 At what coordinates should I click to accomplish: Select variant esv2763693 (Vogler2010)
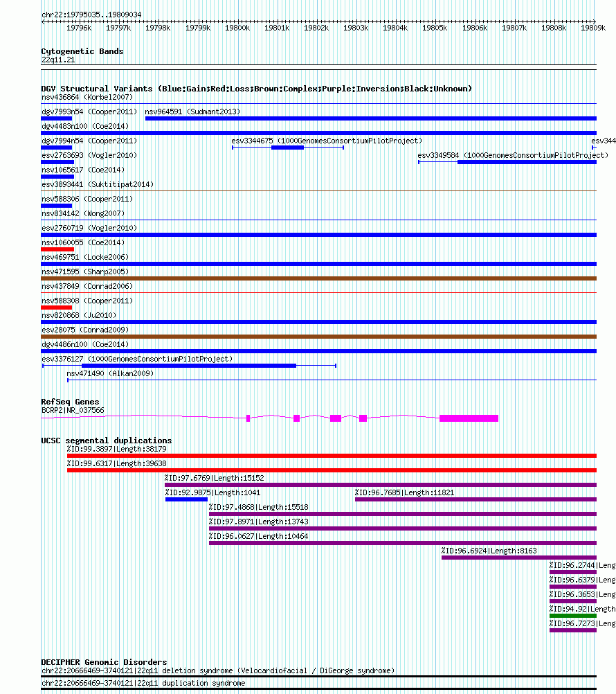(89, 155)
